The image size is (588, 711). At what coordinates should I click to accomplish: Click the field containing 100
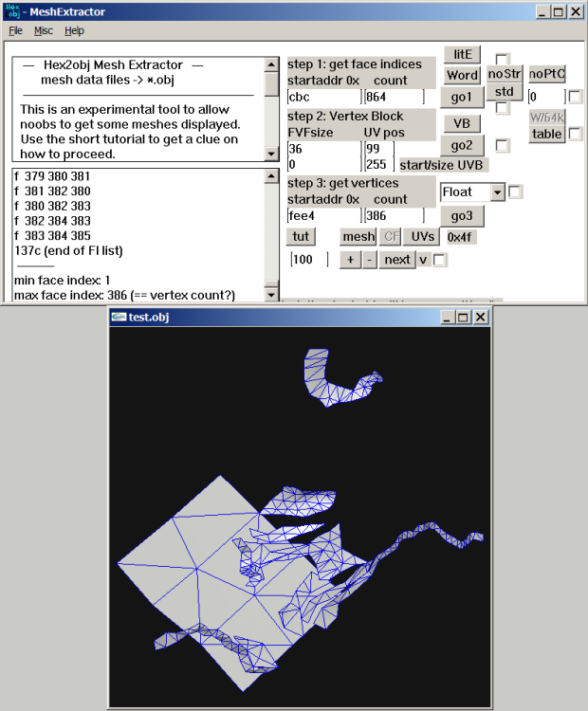coord(309,260)
